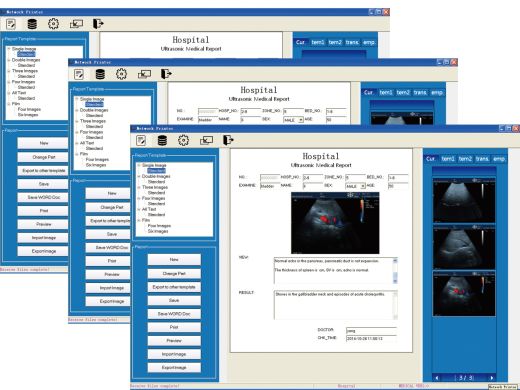This screenshot has height=390, width=520.
Task: Select first ultrasound thumbnail in front window
Action: pos(464,200)
